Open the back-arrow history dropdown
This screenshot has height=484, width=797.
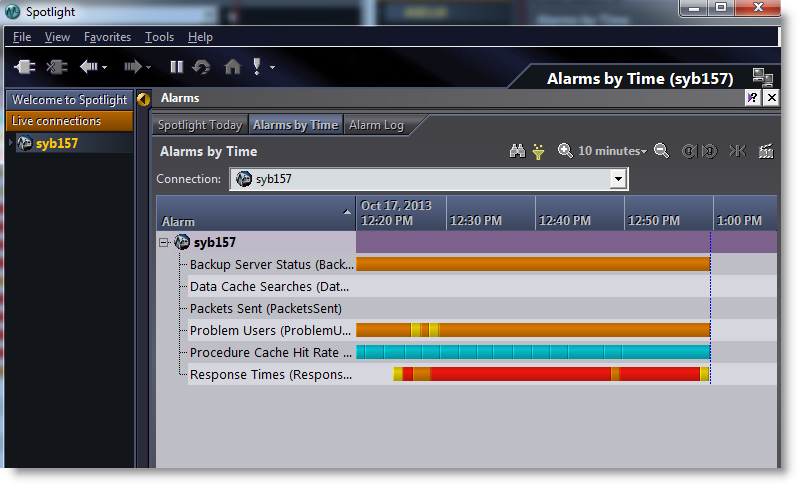(x=104, y=67)
